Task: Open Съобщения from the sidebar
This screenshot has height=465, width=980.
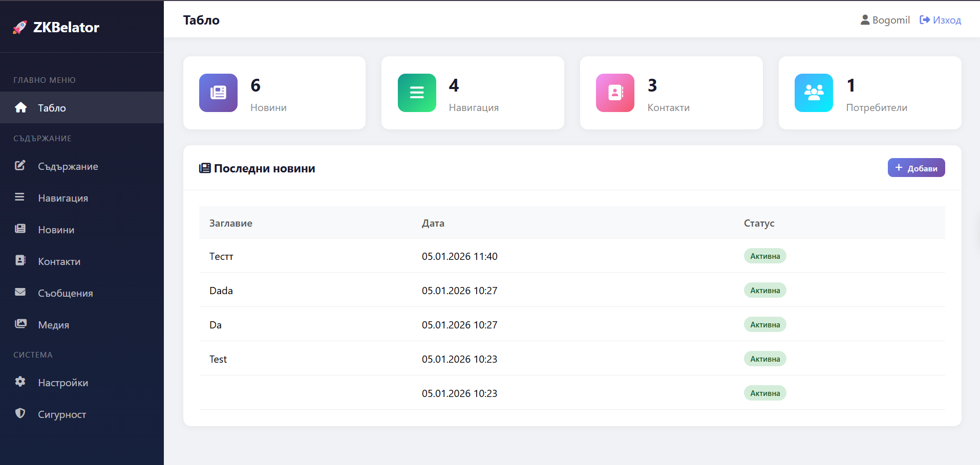Action: [x=66, y=293]
